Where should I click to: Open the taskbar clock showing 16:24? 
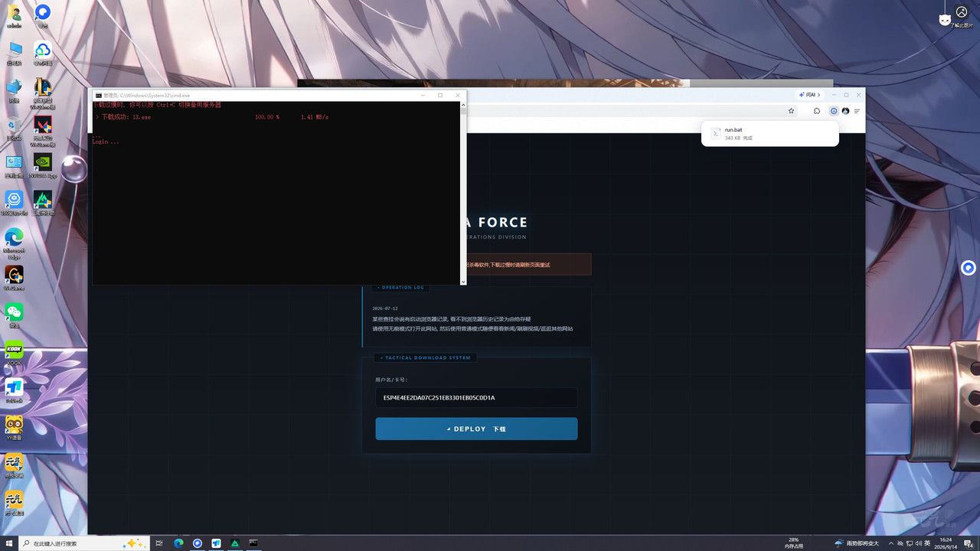pos(946,543)
